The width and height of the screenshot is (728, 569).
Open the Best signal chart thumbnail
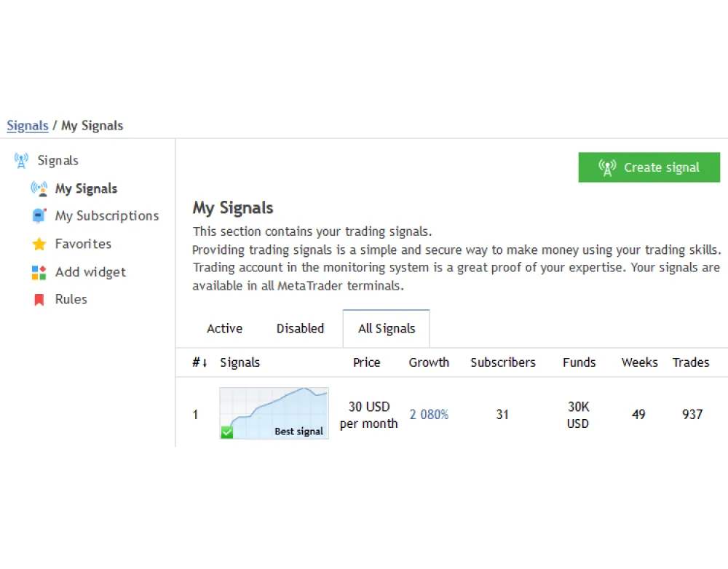click(x=274, y=413)
